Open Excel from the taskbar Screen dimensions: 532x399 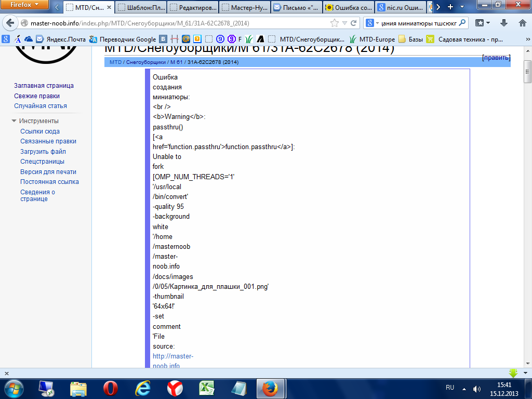[207, 388]
